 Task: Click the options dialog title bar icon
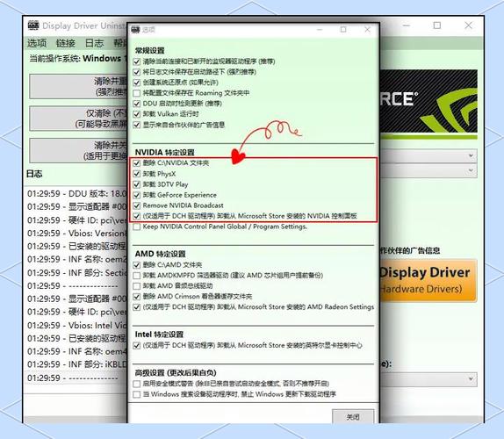(x=135, y=30)
